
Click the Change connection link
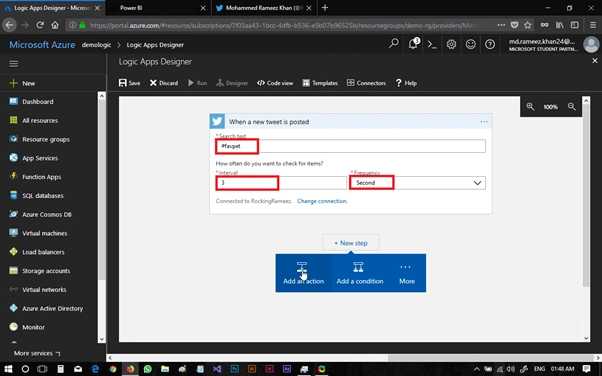pyautogui.click(x=322, y=201)
